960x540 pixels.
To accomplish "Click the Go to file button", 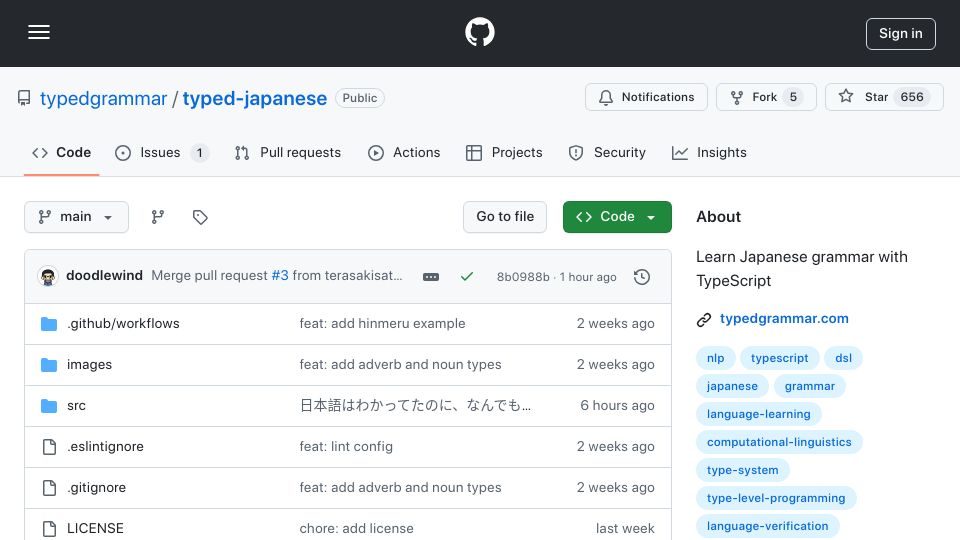I will pyautogui.click(x=505, y=217).
